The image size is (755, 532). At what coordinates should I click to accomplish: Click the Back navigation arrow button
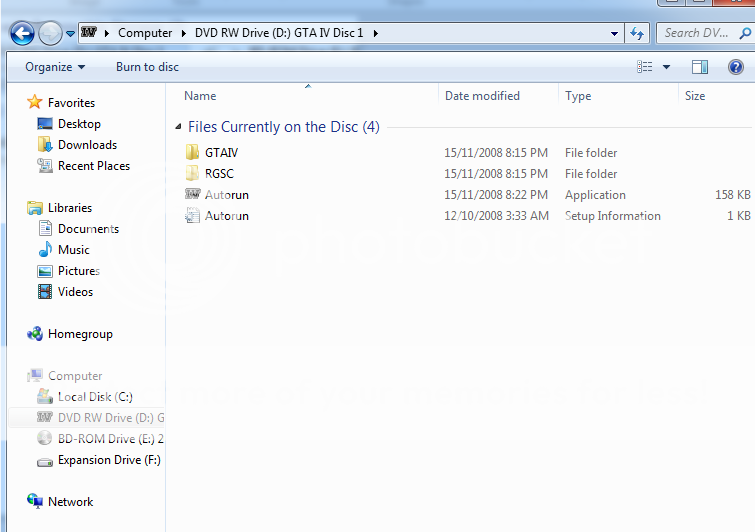(x=22, y=33)
